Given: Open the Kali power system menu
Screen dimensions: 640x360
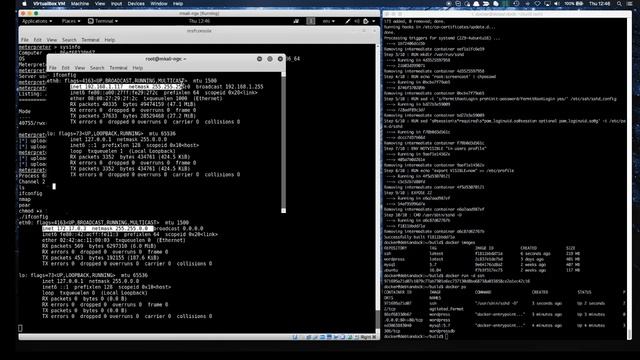Looking at the screenshot, I should point(368,21).
